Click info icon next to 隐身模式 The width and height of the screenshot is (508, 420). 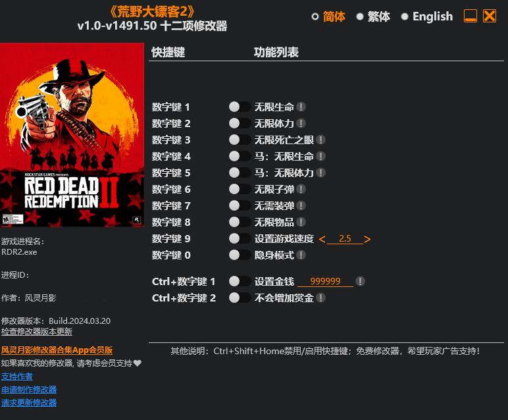pyautogui.click(x=301, y=255)
